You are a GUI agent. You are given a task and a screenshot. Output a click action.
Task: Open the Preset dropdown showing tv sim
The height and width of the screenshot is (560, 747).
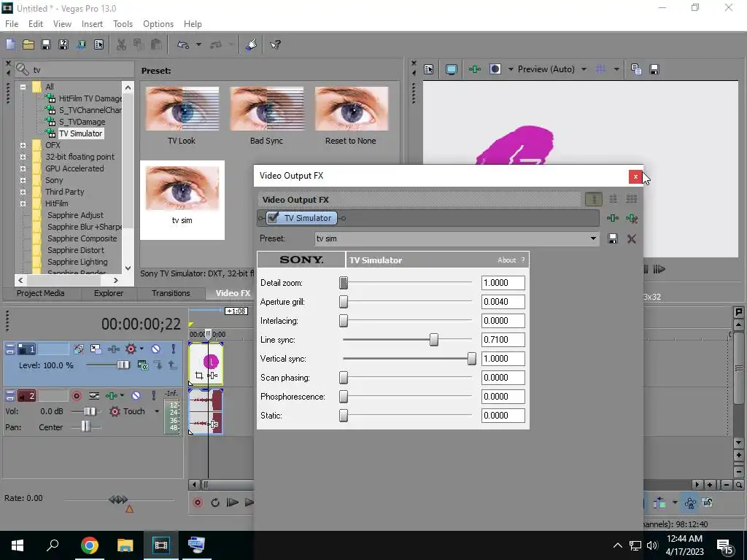[x=593, y=238]
